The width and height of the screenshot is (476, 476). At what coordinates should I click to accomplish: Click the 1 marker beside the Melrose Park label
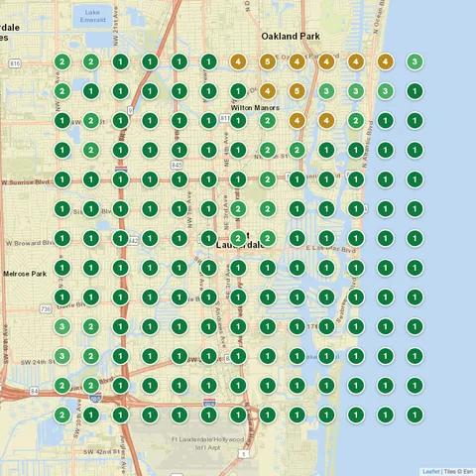tap(61, 268)
